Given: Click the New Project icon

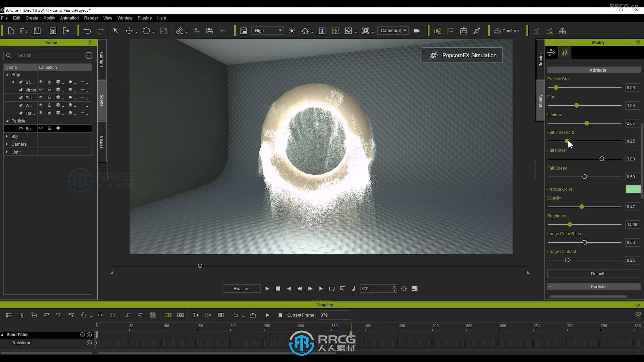Looking at the screenshot, I should point(11,31).
